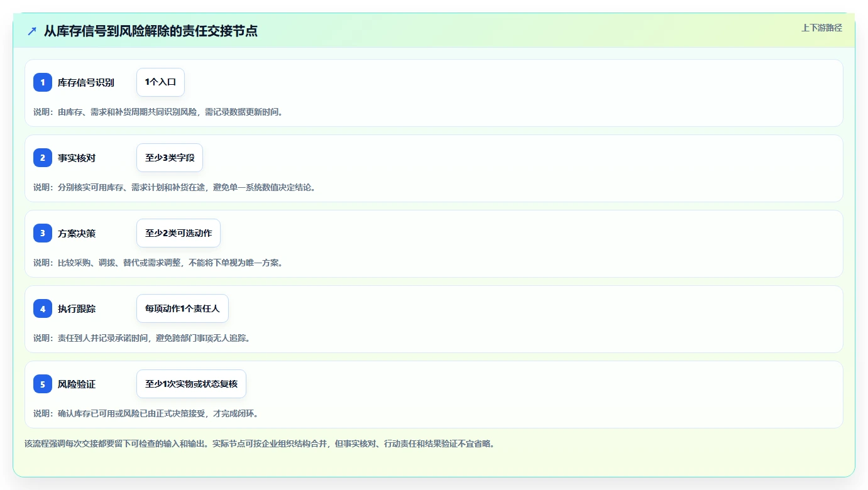The image size is (868, 490).
Task: Click the step 1 number badge
Action: 43,82
